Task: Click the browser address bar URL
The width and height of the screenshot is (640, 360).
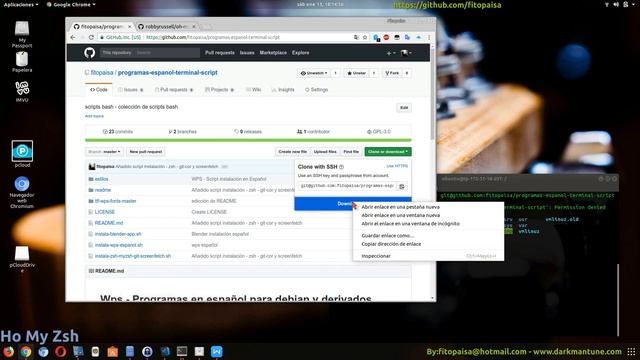Action: [x=212, y=37]
